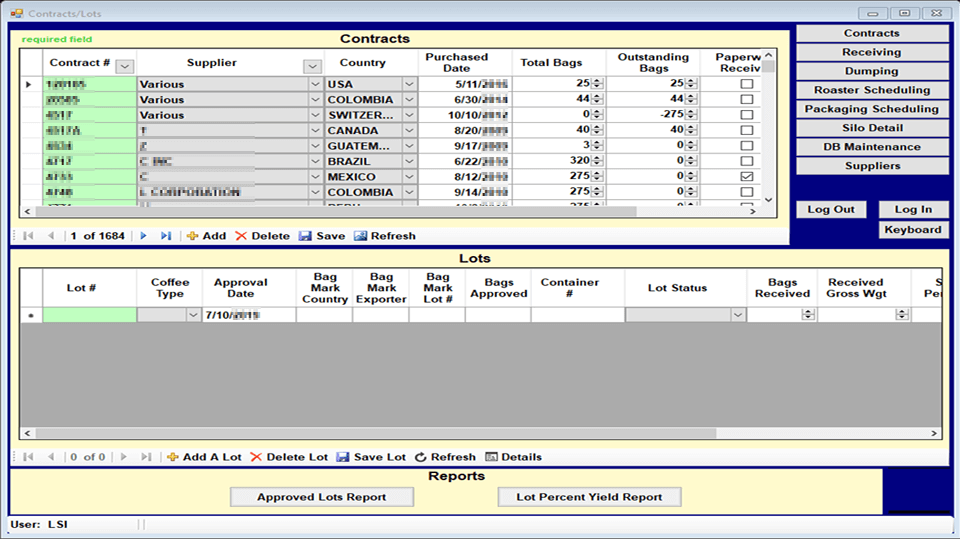Run Lot Percent Yield Report
This screenshot has height=539, width=960.
(x=589, y=497)
